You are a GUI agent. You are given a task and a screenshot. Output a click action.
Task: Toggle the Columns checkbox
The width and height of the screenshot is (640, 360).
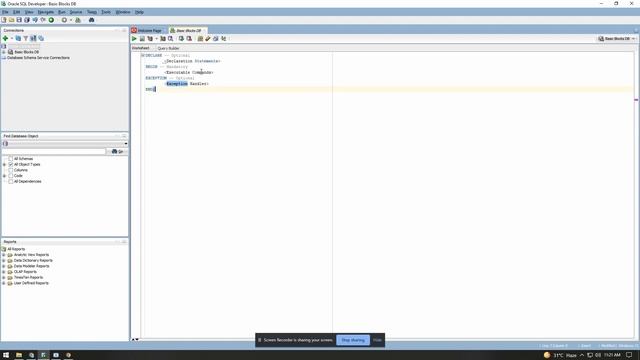pyautogui.click(x=11, y=170)
